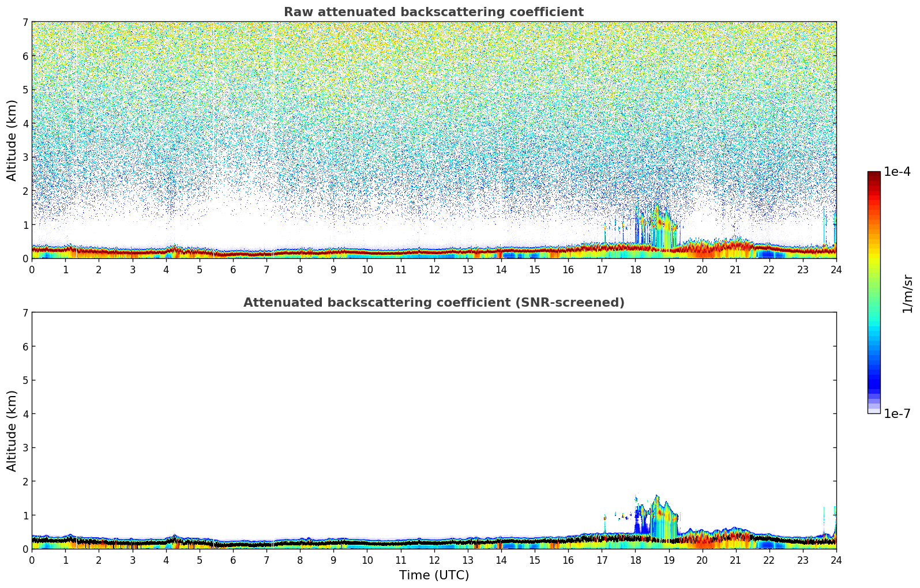Click the "Raw attenuated backscattering coefficient" title

point(434,12)
